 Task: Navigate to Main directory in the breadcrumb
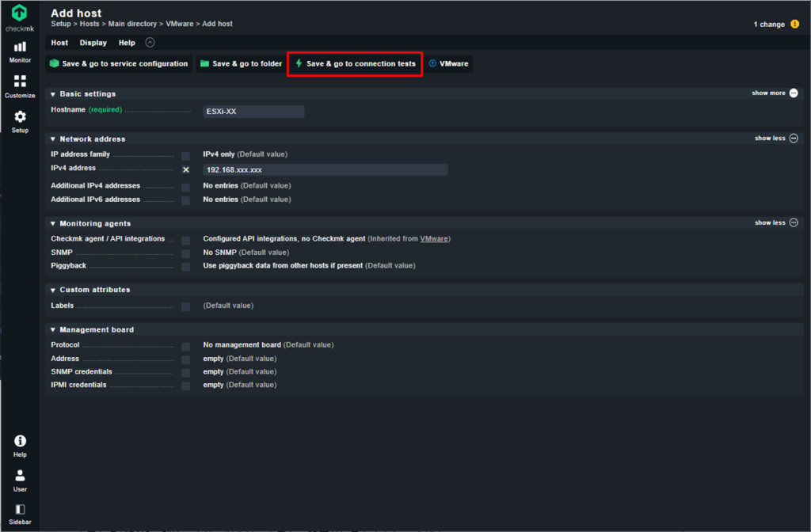(132, 24)
